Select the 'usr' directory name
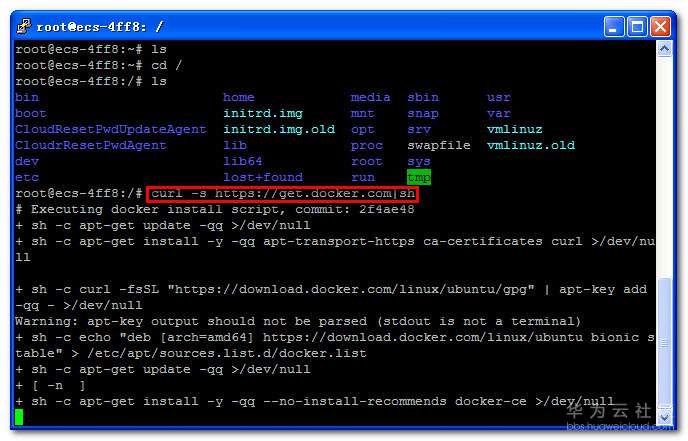 (499, 97)
